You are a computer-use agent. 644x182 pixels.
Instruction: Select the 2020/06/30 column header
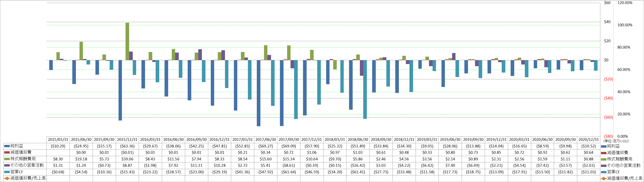coord(542,140)
